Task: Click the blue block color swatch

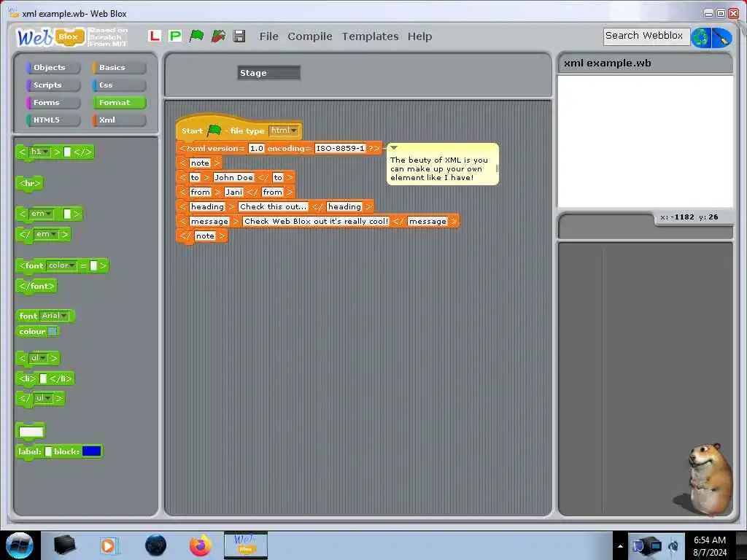Action: tap(91, 451)
